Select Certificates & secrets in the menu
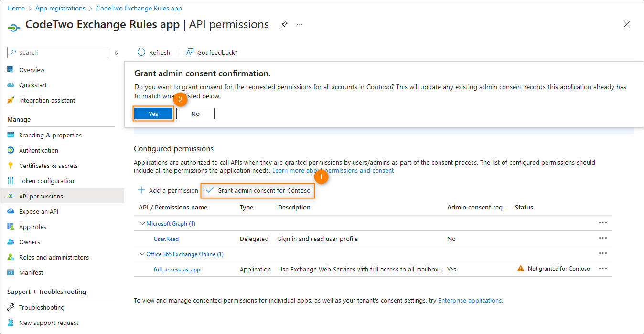The height and width of the screenshot is (334, 644). tap(48, 166)
